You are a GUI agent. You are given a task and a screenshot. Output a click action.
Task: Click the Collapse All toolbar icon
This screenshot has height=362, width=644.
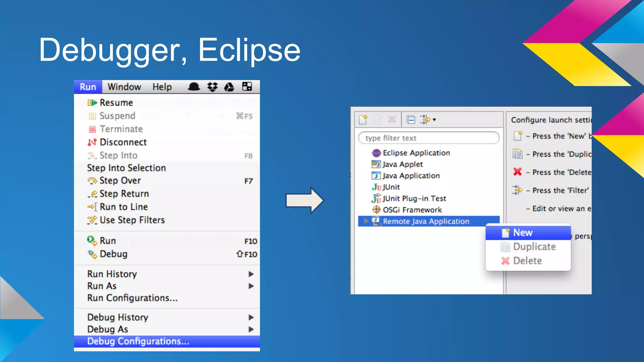pos(411,120)
